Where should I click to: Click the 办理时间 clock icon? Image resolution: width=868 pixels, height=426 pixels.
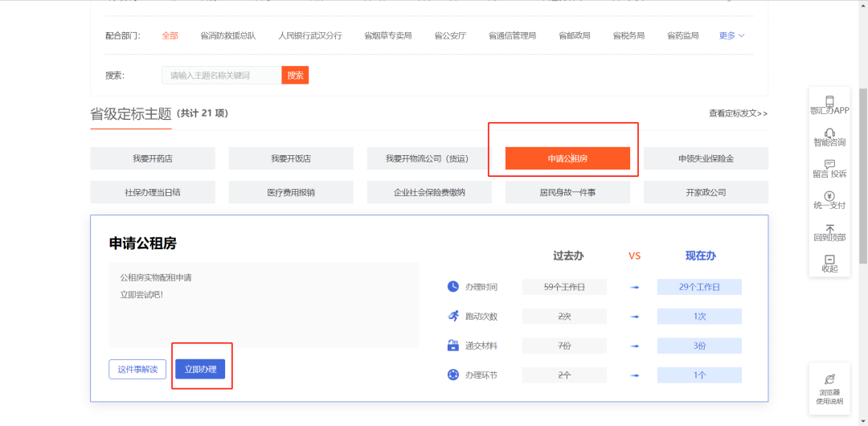pos(452,287)
